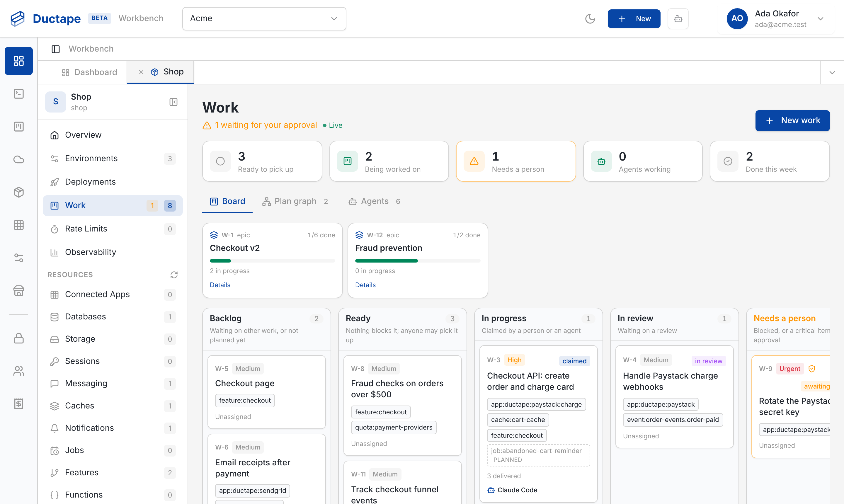
Task: Open the agent robot icon in header
Action: point(678,19)
